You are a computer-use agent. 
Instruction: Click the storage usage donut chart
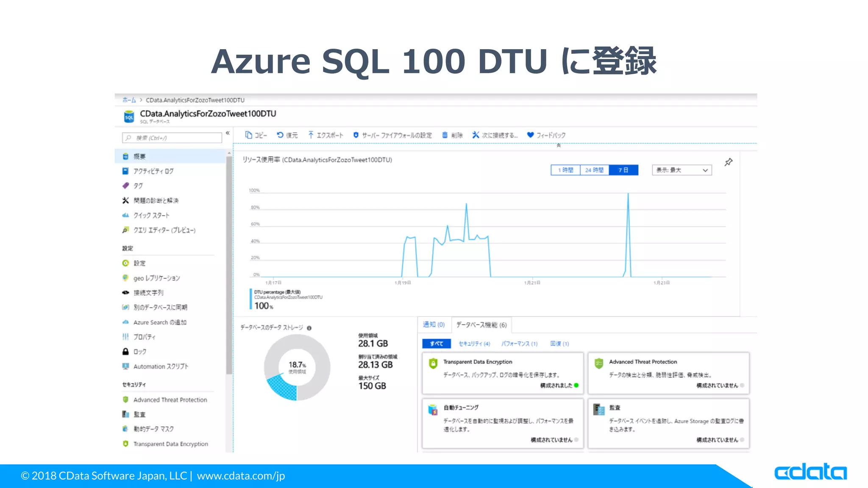tap(297, 367)
